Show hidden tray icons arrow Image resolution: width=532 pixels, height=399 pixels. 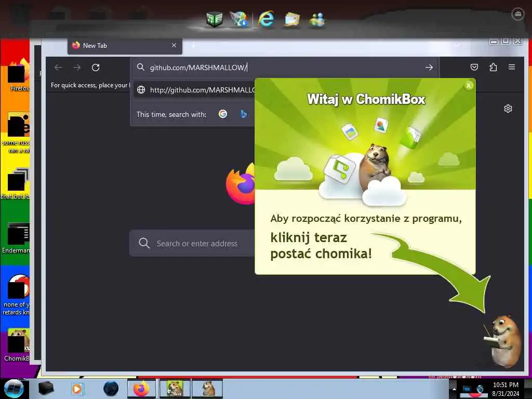click(454, 389)
